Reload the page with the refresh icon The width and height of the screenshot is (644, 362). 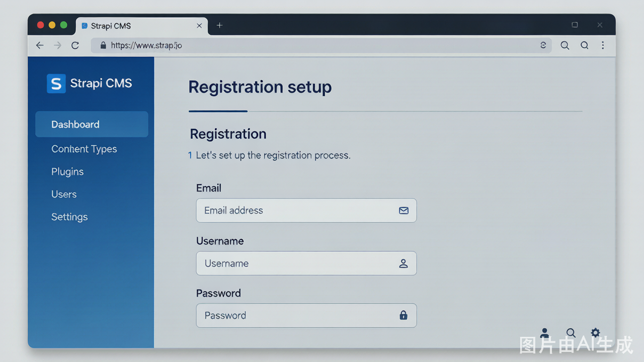click(75, 45)
